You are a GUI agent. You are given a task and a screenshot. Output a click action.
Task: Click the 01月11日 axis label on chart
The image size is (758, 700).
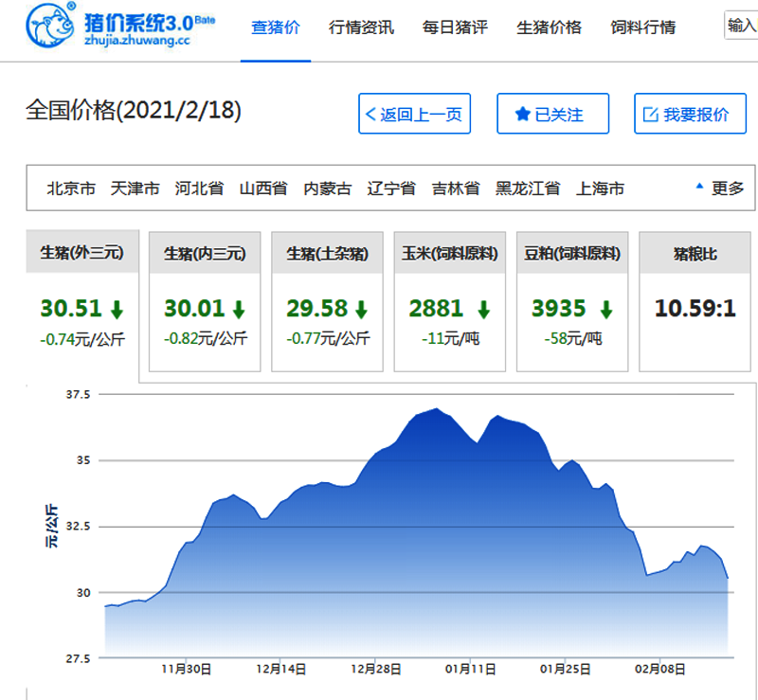(x=470, y=669)
